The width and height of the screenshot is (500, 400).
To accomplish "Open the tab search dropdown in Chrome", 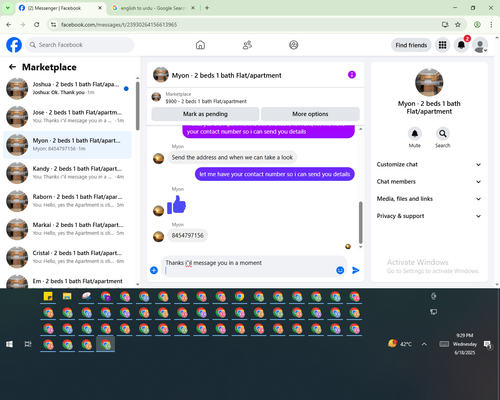I will point(8,8).
